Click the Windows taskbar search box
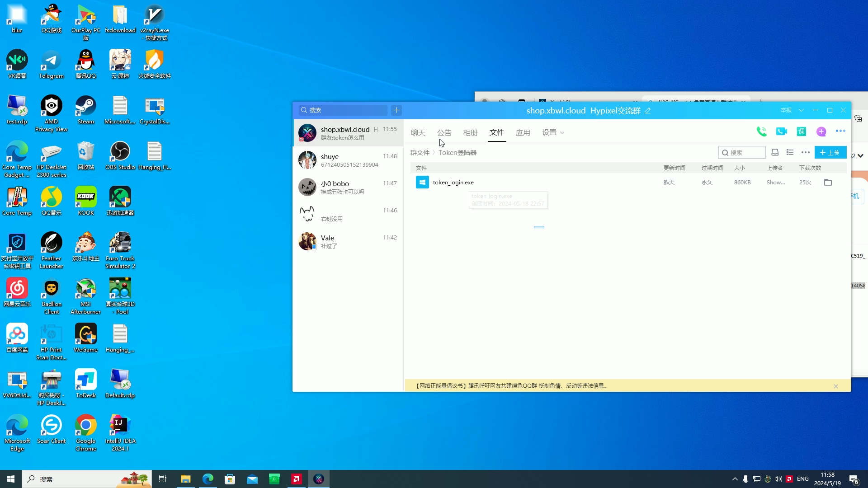 [87, 479]
